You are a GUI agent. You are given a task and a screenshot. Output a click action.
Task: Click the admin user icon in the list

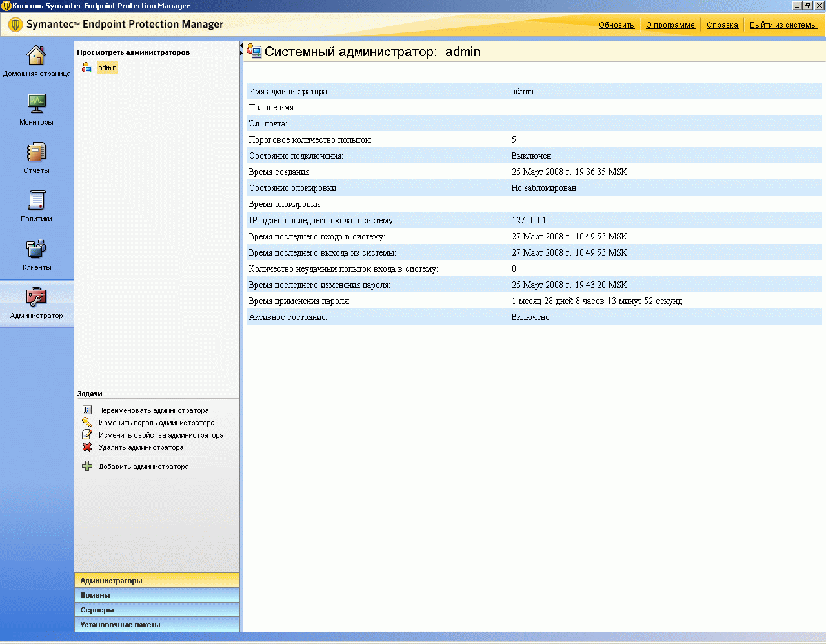pyautogui.click(x=87, y=68)
